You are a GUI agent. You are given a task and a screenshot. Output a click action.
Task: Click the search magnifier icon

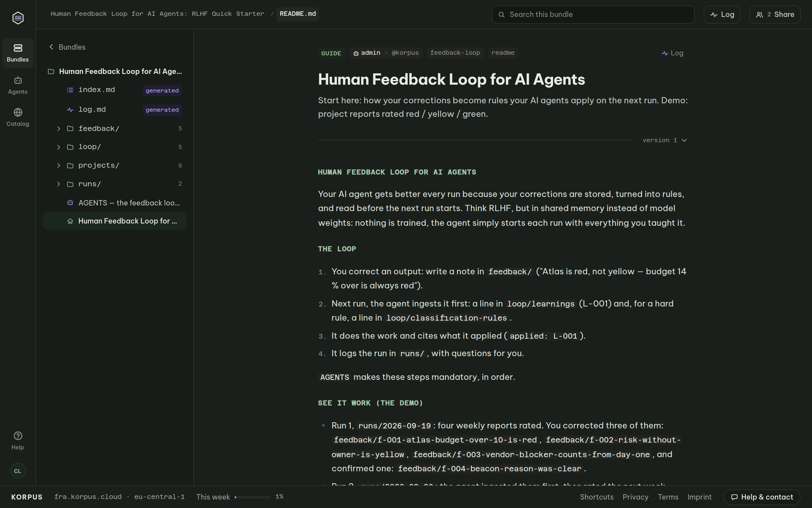[x=501, y=14]
